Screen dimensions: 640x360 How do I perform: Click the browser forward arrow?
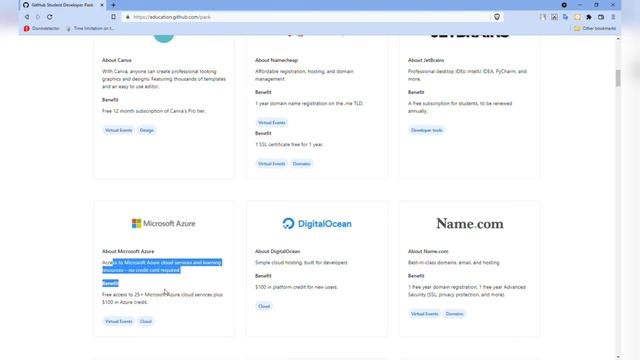pos(38,17)
